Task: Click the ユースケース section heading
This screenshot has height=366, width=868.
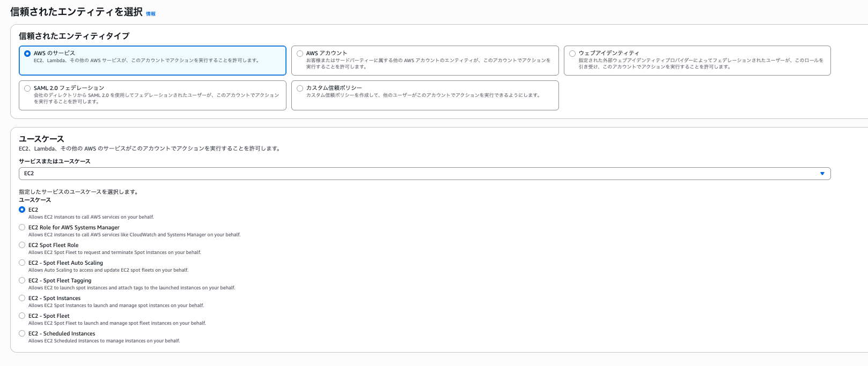Action: coord(41,139)
